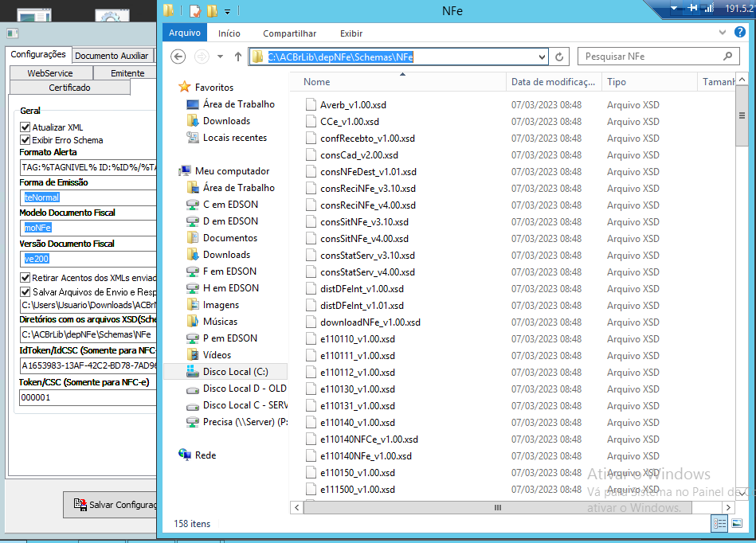Click the Token/CSC input field
The image size is (756, 543).
88,397
